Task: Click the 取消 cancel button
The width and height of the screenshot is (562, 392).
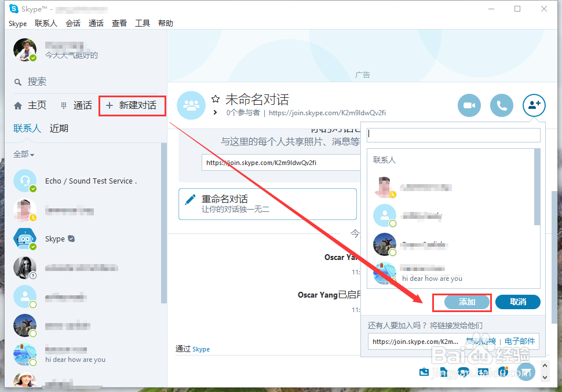Action: tap(518, 302)
